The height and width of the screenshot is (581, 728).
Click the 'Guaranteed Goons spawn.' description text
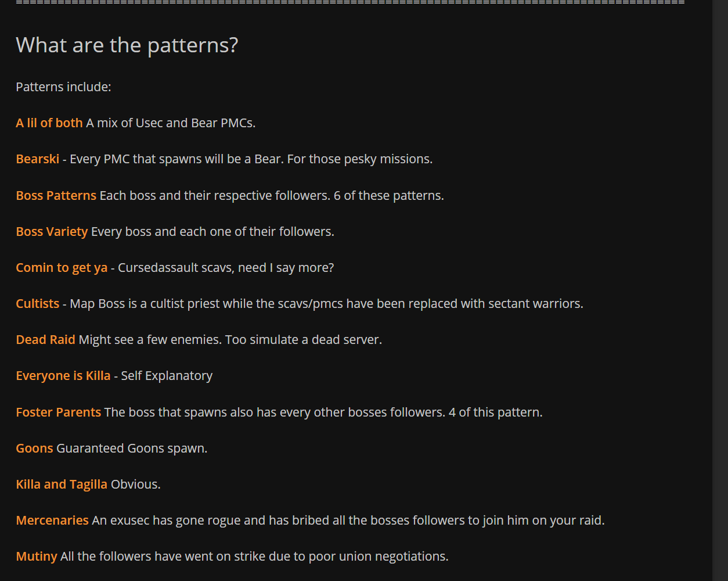(x=132, y=449)
